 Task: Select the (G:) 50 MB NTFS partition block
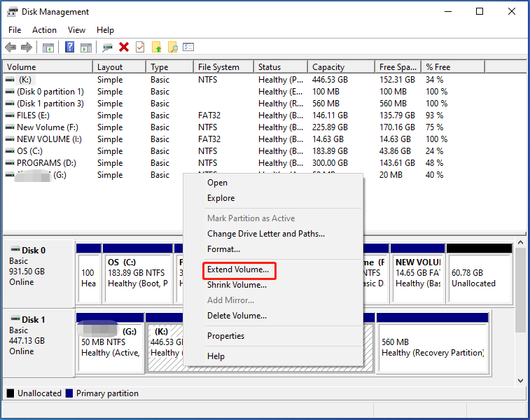[x=110, y=342]
